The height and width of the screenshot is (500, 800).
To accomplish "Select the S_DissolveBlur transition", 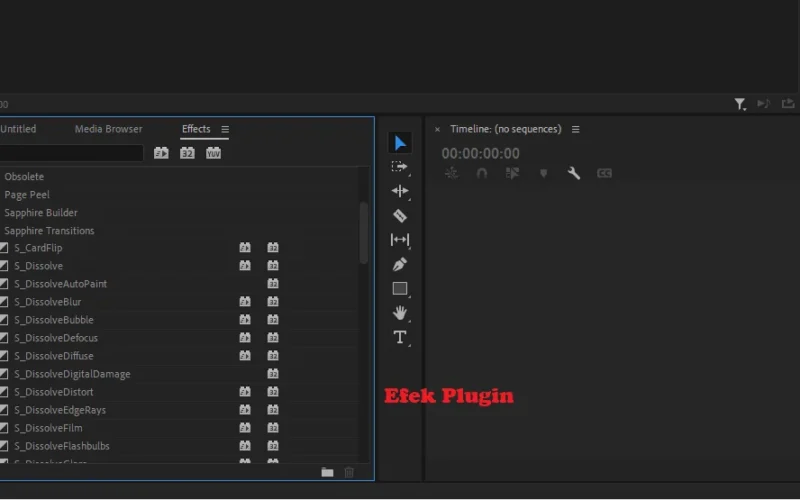I will coord(47,302).
